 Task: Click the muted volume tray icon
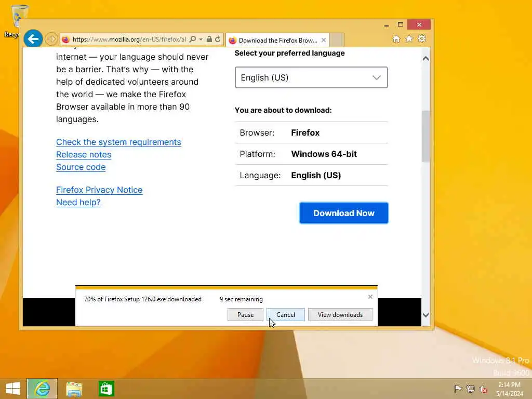point(483,389)
